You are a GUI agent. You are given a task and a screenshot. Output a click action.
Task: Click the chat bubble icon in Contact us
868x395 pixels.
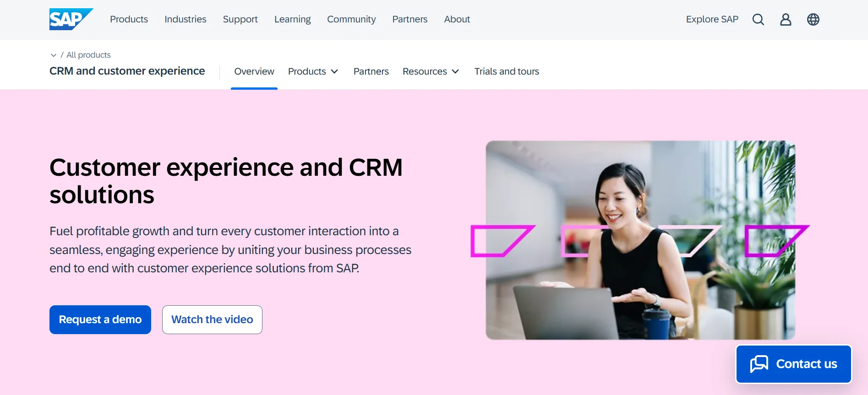click(x=759, y=364)
